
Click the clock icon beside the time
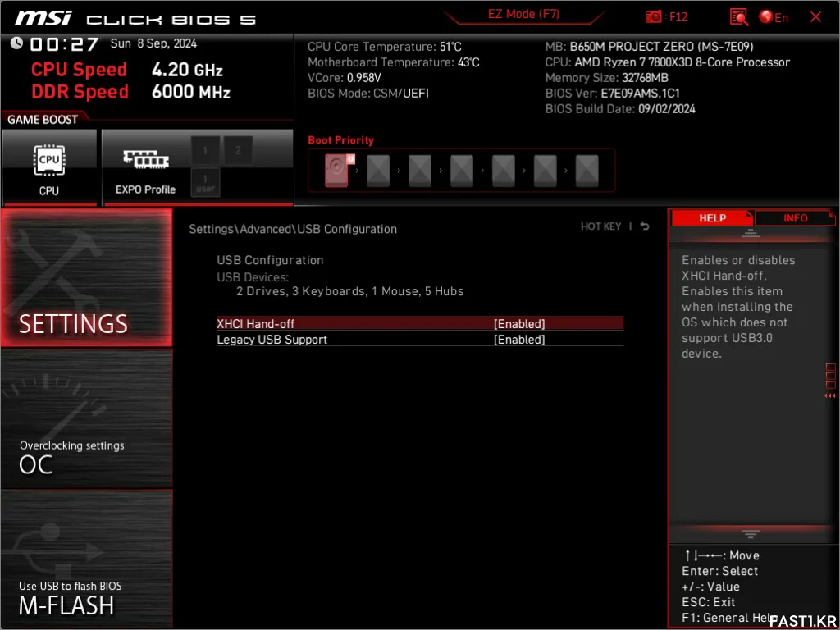[16, 43]
